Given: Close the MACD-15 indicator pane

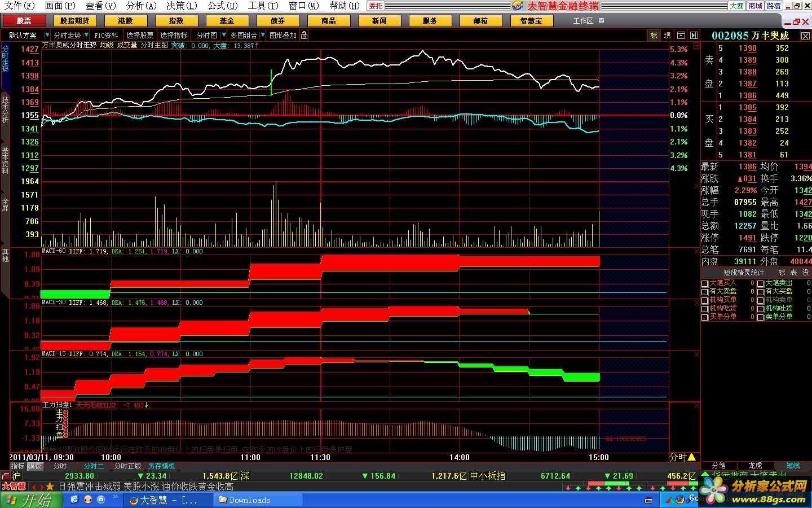Looking at the screenshot, I should (x=696, y=354).
